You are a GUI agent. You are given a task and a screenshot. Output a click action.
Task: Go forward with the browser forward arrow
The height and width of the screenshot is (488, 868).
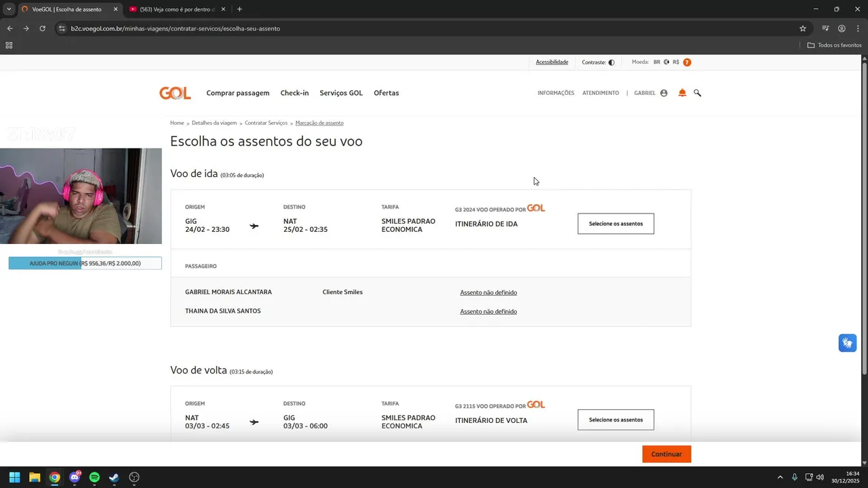click(x=26, y=28)
